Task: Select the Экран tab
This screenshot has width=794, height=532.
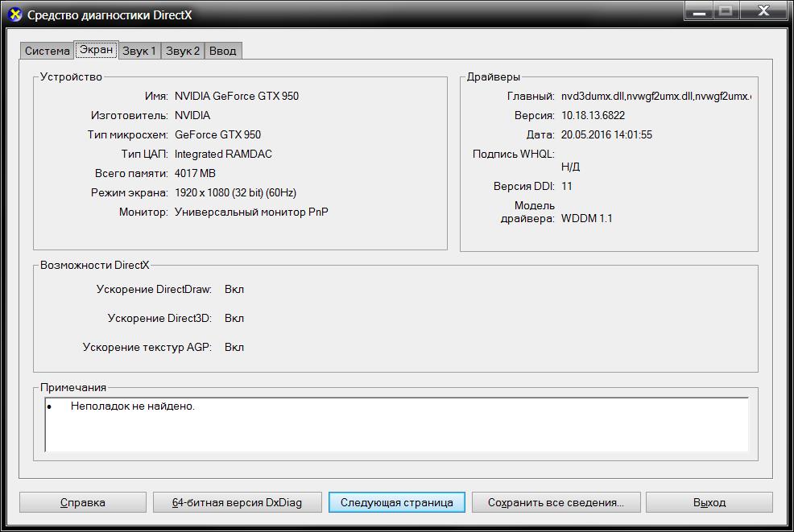Action: pos(96,50)
